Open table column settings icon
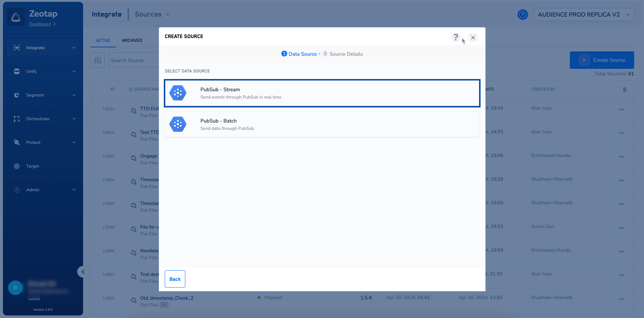 click(625, 89)
